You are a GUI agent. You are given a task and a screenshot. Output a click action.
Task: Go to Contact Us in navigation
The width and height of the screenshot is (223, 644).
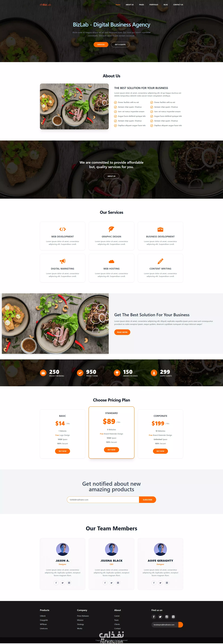tap(178, 5)
